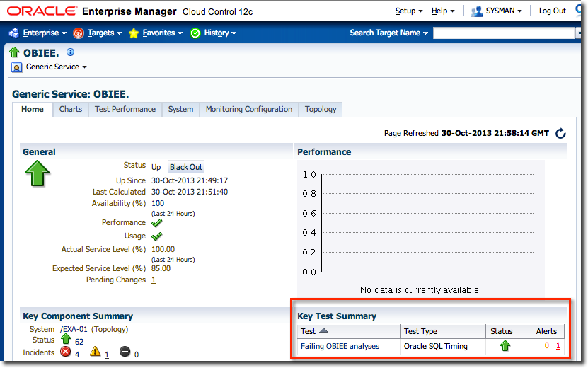Click green status arrow in Key Test Summary
The width and height of the screenshot is (588, 368).
(505, 346)
